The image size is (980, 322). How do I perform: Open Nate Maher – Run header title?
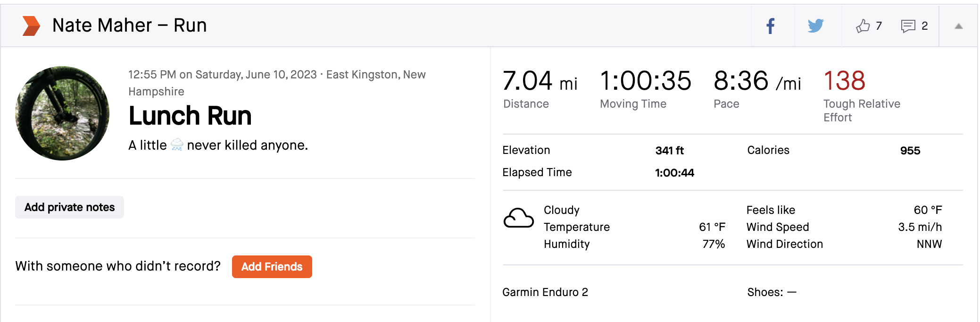click(x=129, y=25)
